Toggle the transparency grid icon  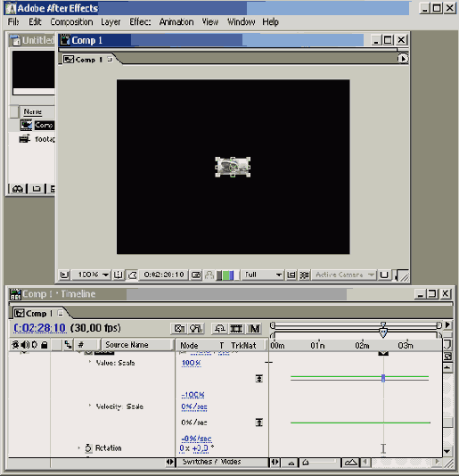click(304, 275)
